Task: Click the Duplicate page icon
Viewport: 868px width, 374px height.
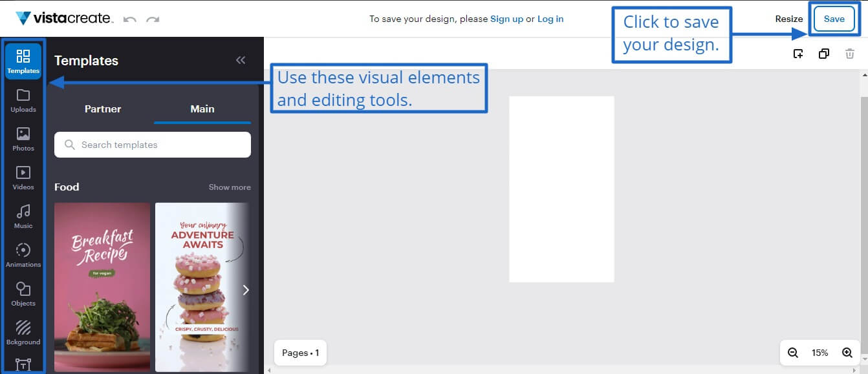Action: pos(824,54)
